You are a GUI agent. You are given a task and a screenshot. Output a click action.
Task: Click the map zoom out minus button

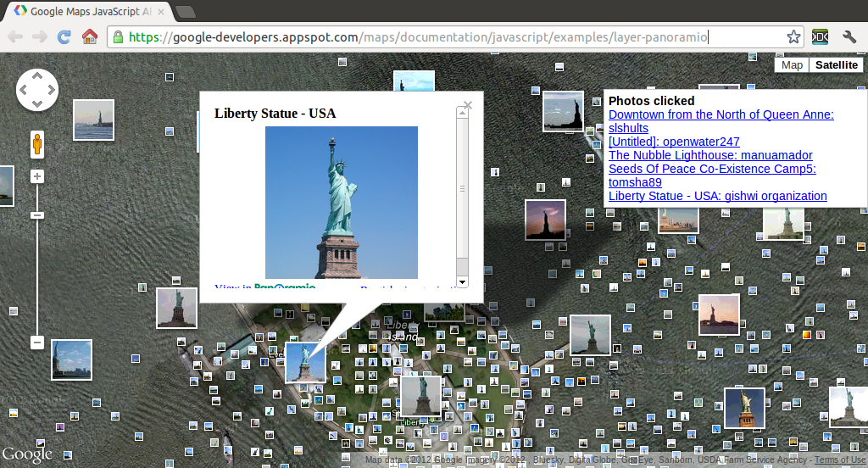[x=37, y=343]
